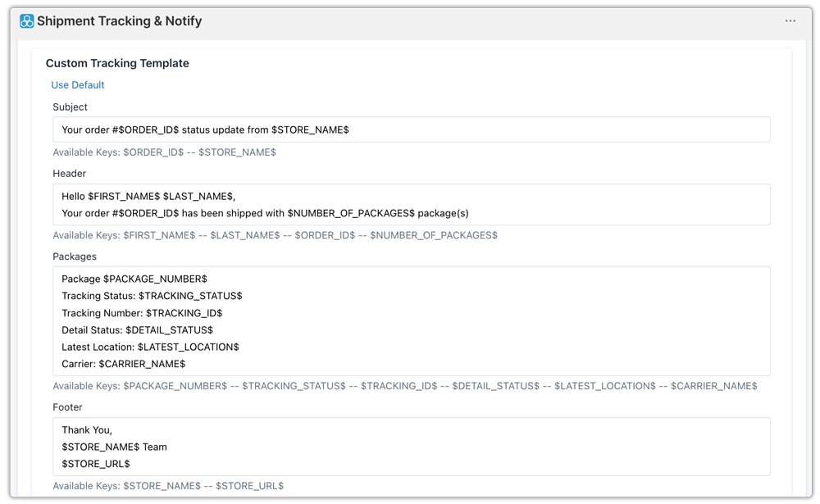Click the Carrier name line in Packages
The height and width of the screenshot is (504, 820).
tap(124, 364)
